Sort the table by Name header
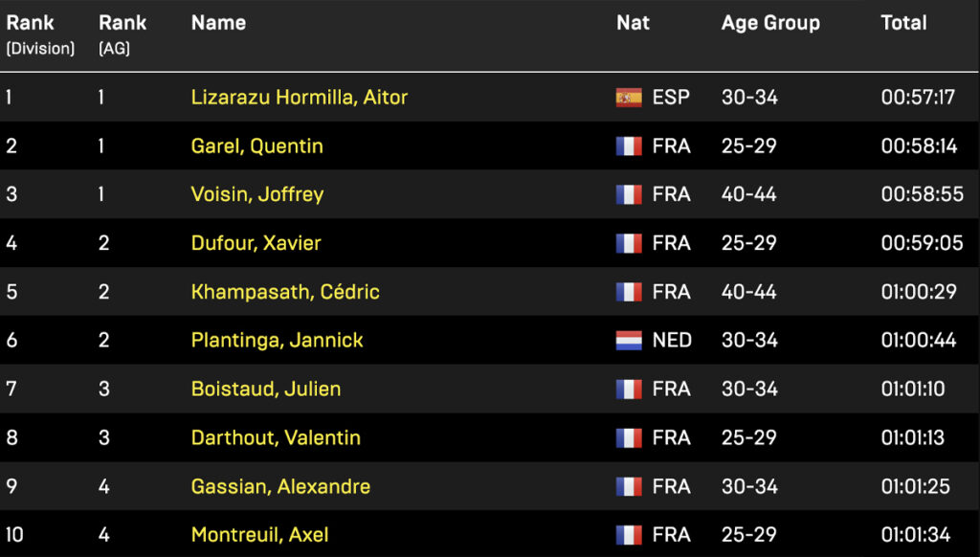This screenshot has width=980, height=557. point(218,23)
